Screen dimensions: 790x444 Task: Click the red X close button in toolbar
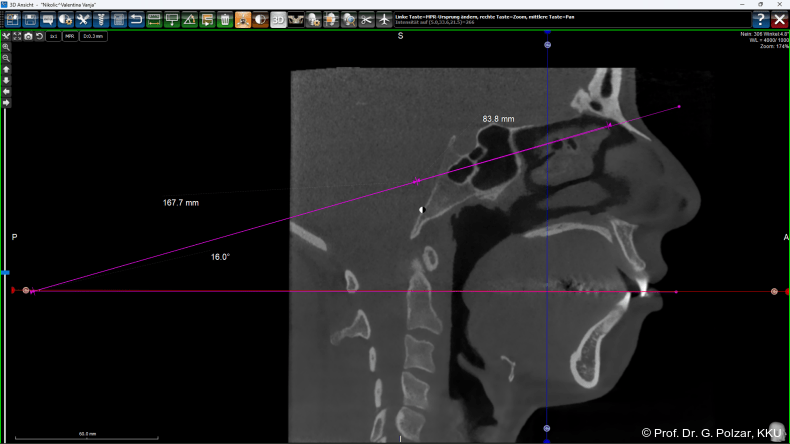pyautogui.click(x=779, y=19)
